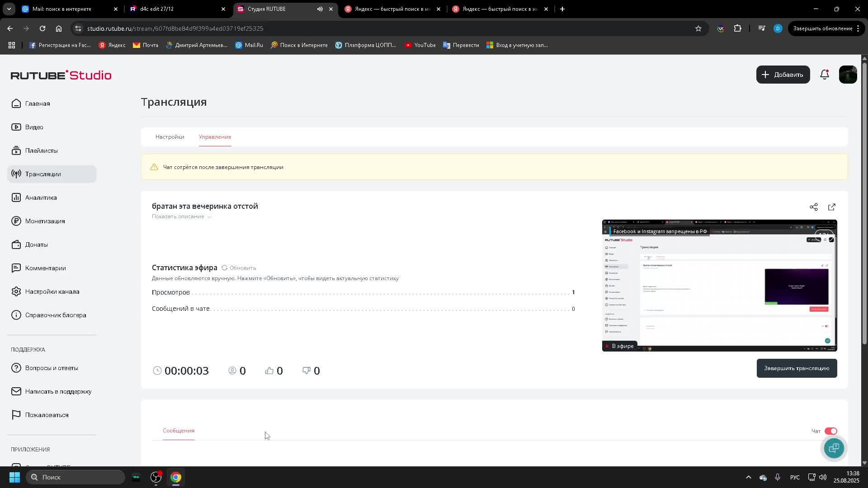Screen dimensions: 868x488
Task: Open the support chat bubble icon
Action: 834,448
